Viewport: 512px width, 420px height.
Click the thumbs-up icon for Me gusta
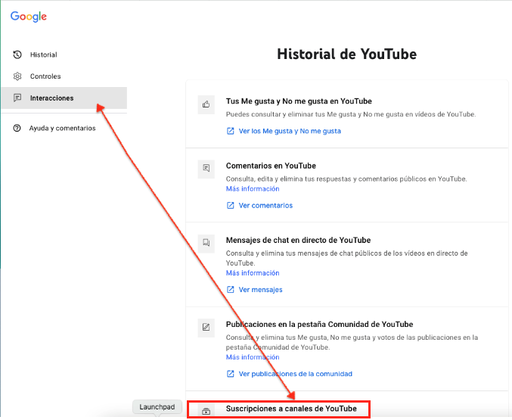(206, 104)
